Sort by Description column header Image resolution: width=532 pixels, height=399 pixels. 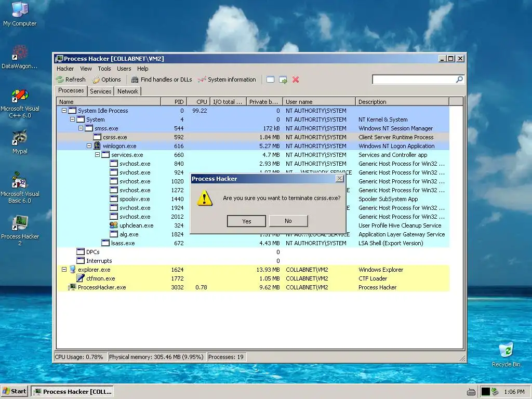403,101
